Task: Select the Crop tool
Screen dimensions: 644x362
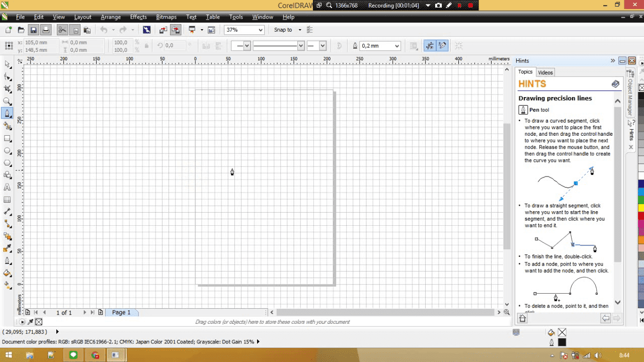Action: (x=8, y=89)
